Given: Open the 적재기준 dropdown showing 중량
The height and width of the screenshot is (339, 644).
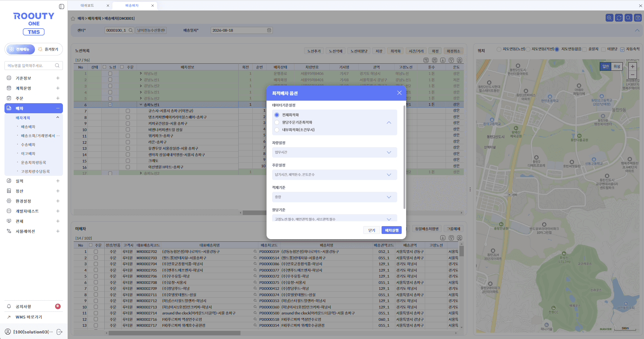Looking at the screenshot, I should click(x=335, y=197).
